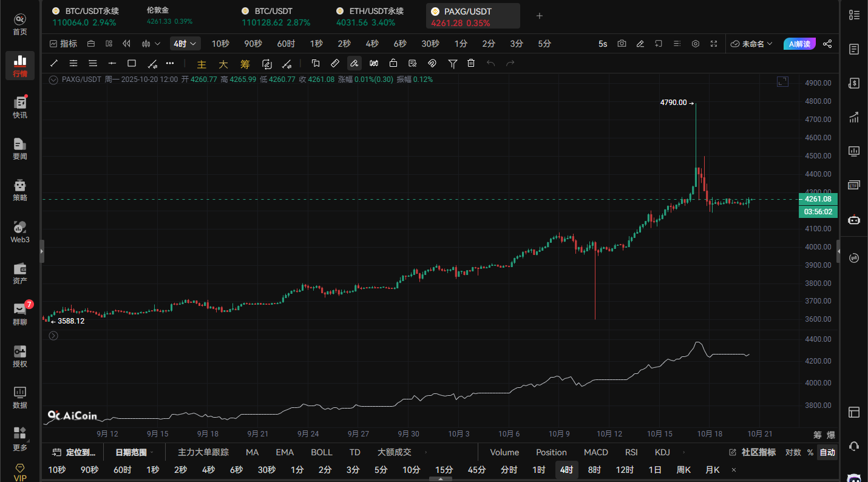868x482 pixels.
Task: Click the filter funnel icon
Action: click(452, 63)
